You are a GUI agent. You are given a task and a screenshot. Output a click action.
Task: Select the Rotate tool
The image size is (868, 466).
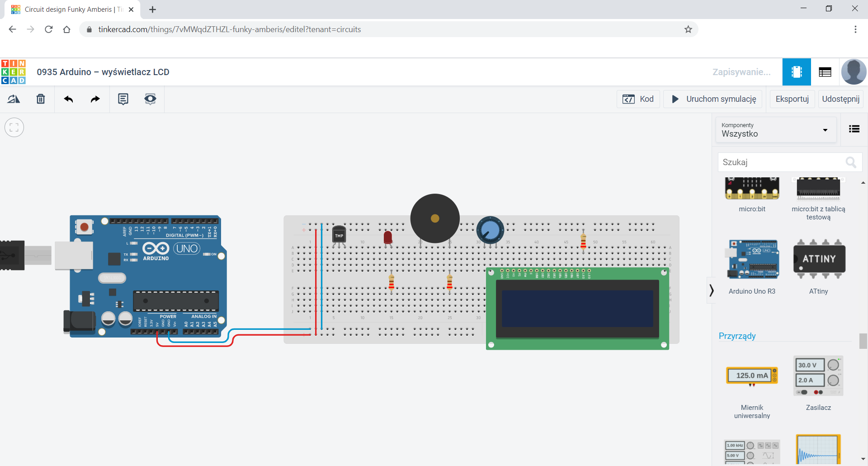[x=14, y=99]
